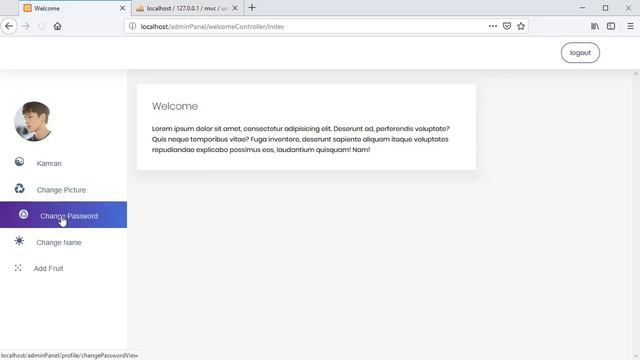
Task: Reload the page with the refresh icon
Action: [41, 26]
